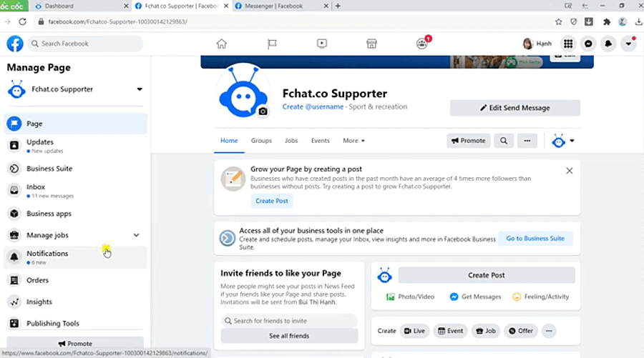
Task: Open Publishing Tools in sidebar
Action: point(76,323)
